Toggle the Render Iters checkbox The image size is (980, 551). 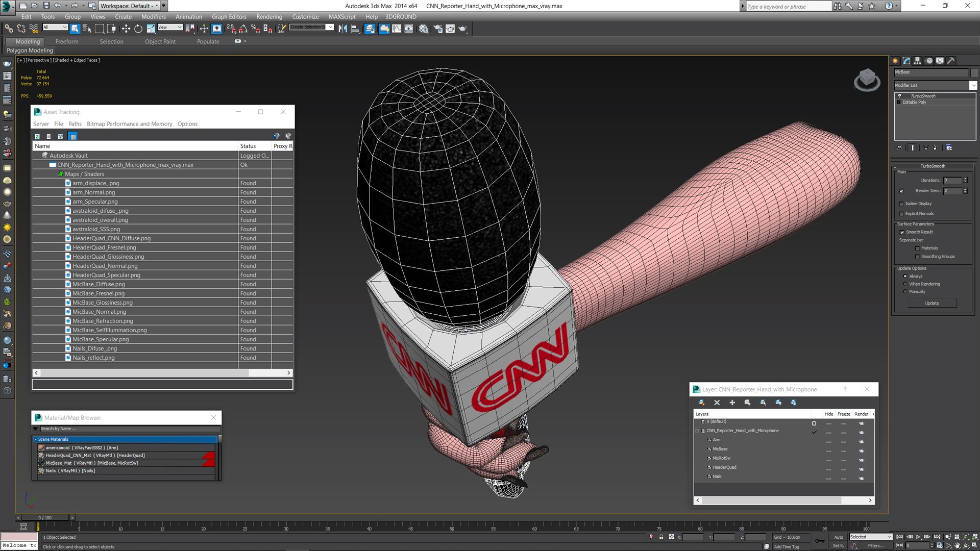coord(901,191)
